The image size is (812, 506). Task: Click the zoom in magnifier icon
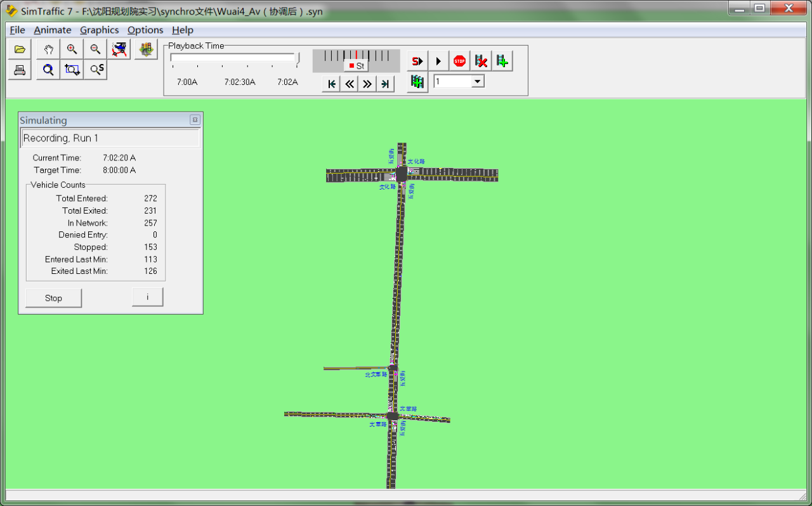pos(72,49)
